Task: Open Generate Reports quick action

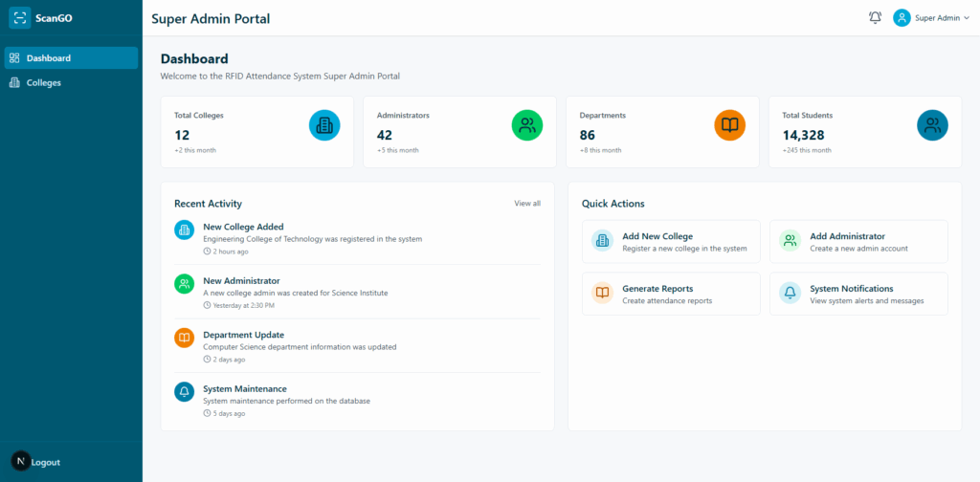Action: (x=671, y=294)
